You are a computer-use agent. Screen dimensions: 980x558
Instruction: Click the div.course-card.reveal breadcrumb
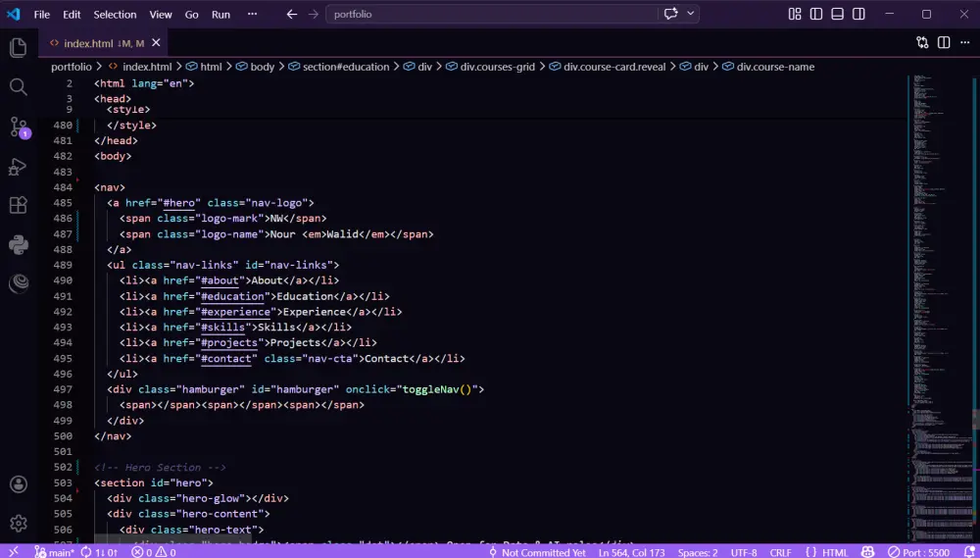pos(608,67)
